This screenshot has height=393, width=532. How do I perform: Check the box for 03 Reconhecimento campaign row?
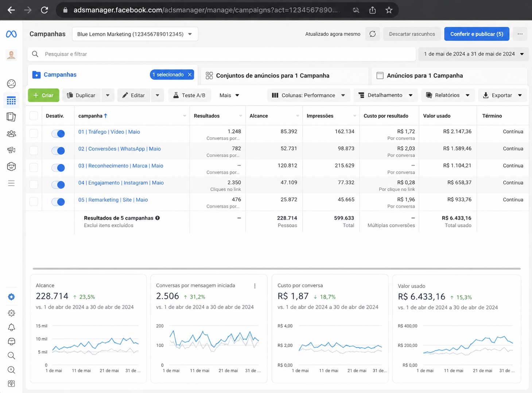34,167
